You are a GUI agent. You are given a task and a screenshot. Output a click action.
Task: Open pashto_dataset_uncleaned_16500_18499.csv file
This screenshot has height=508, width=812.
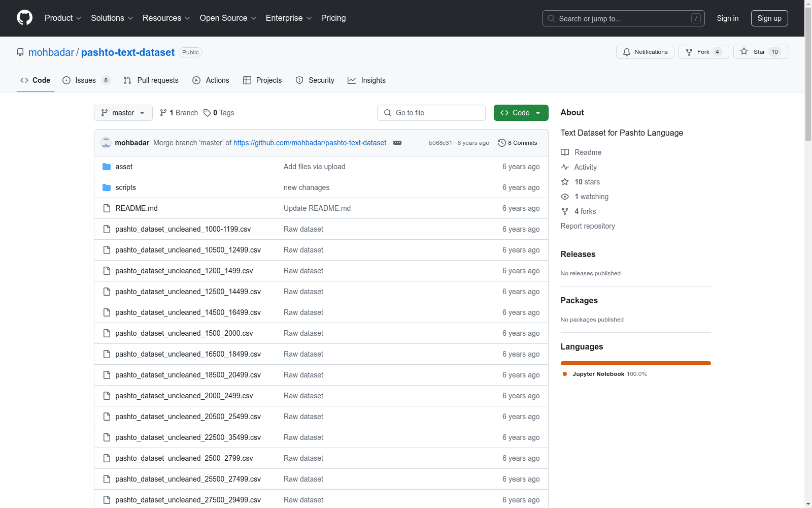click(x=188, y=354)
